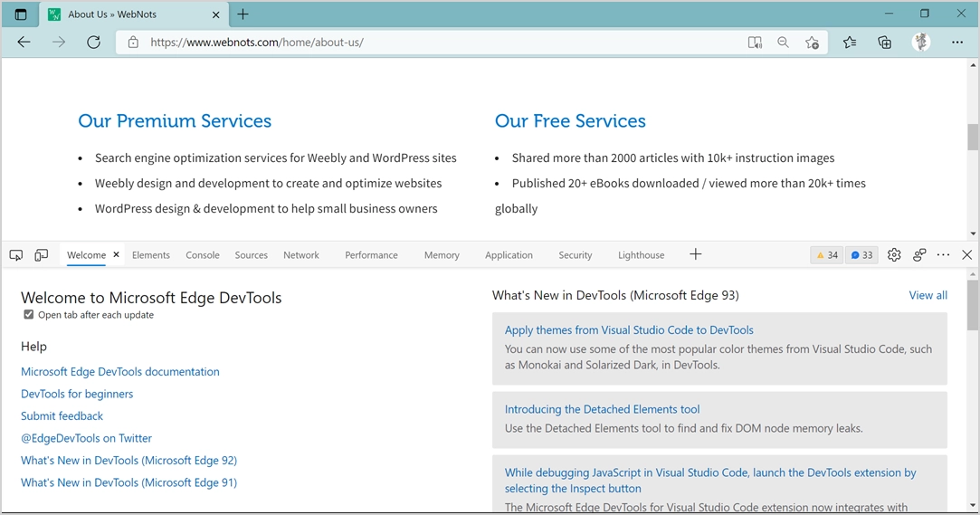Image resolution: width=980 pixels, height=515 pixels.
Task: Open Immersive Reader icon in address bar
Action: point(755,43)
